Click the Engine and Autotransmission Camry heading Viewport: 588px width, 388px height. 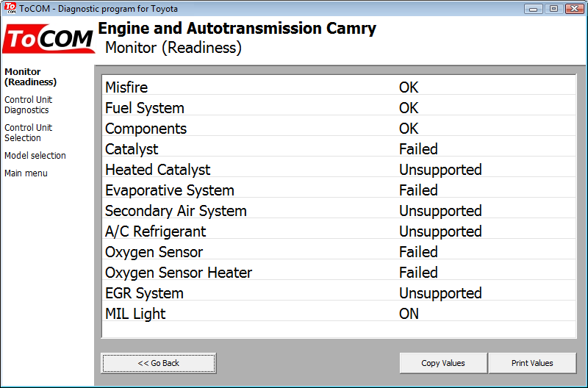coord(237,29)
